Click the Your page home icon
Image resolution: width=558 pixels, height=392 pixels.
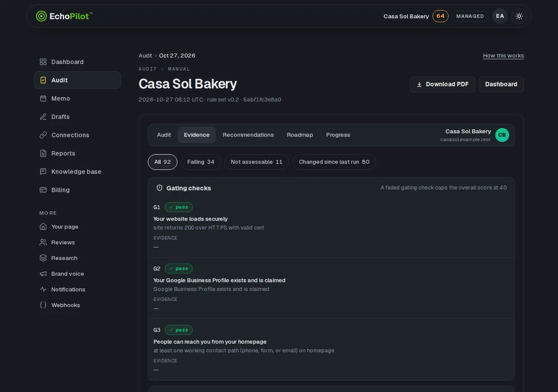(43, 226)
